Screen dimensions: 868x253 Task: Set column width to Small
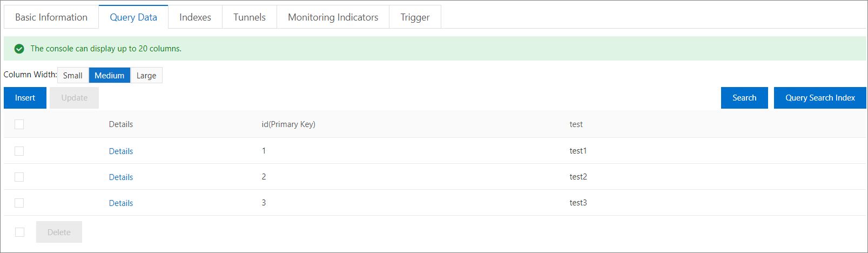click(72, 75)
